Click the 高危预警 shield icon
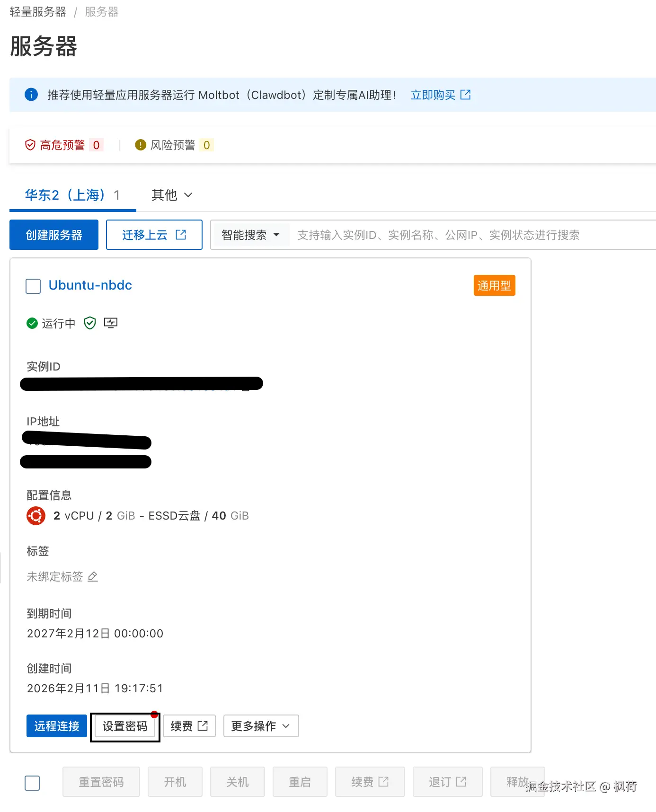 point(30,145)
